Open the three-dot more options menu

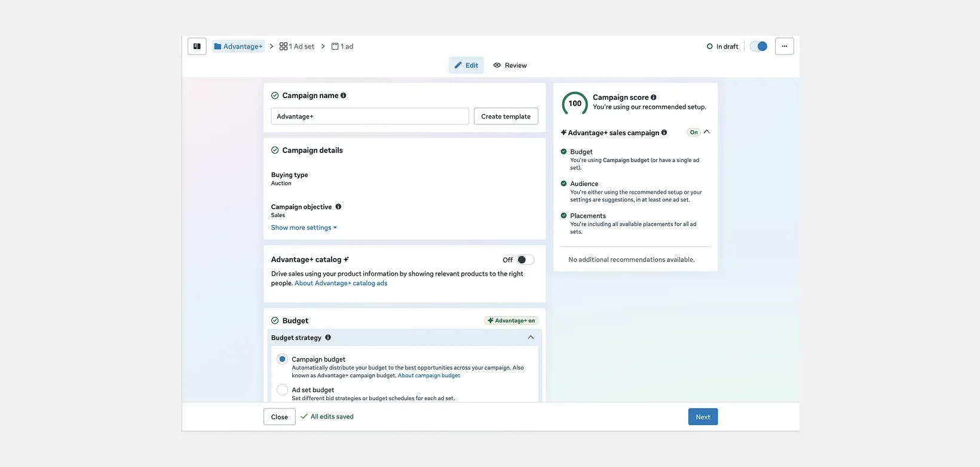tap(784, 46)
